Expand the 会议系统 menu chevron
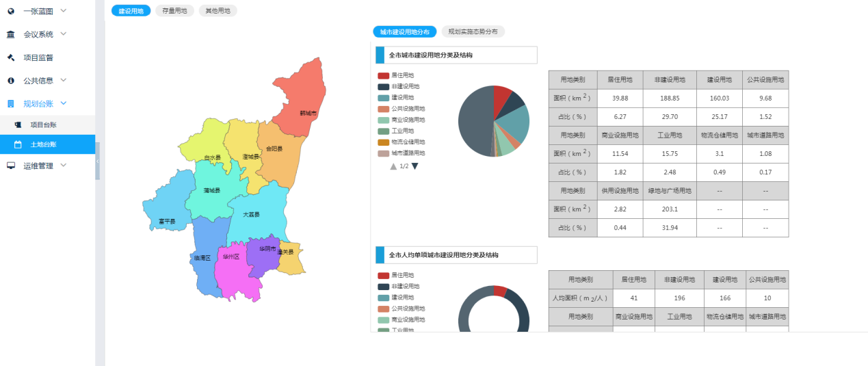The height and width of the screenshot is (366, 868). tap(63, 34)
